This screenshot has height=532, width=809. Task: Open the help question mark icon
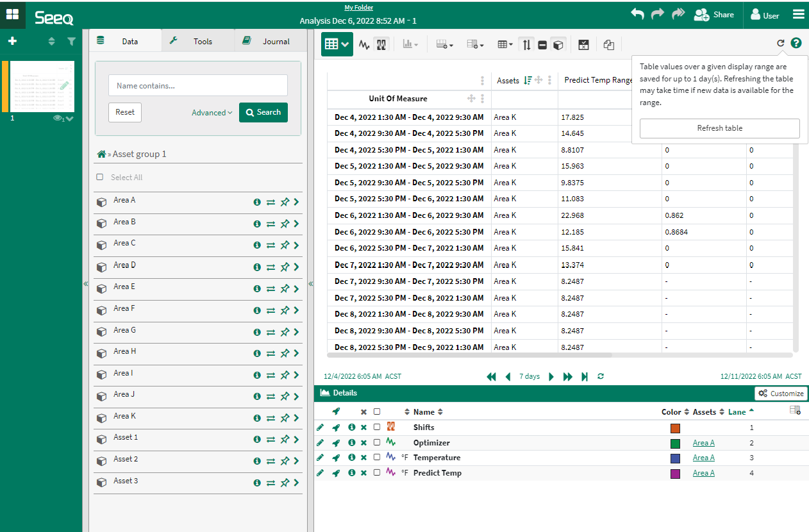[796, 43]
